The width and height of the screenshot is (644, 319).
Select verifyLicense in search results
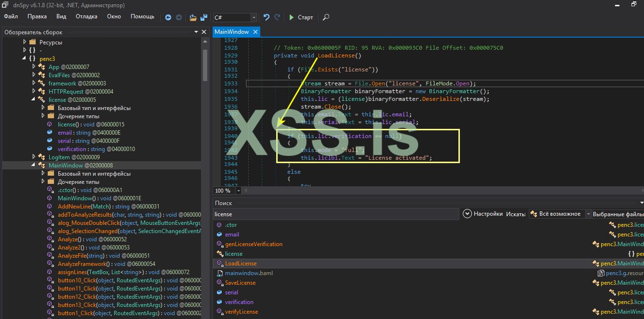[x=241, y=312]
